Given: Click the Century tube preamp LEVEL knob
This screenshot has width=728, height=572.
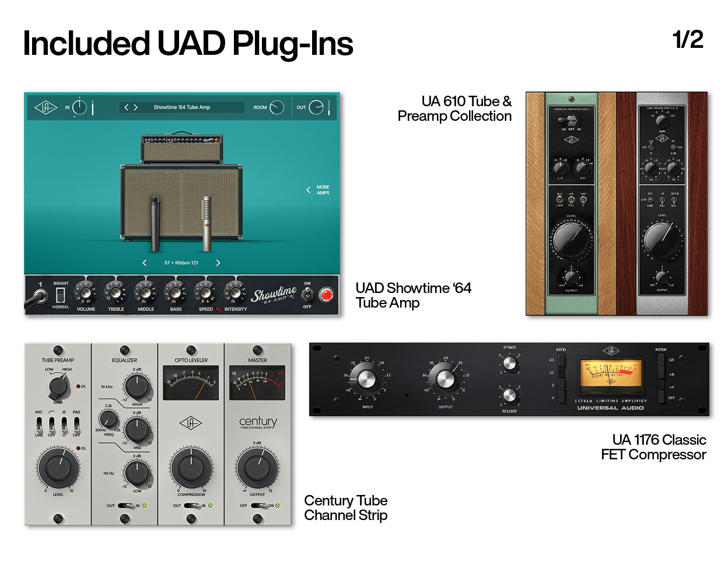Looking at the screenshot, I should click(x=58, y=468).
